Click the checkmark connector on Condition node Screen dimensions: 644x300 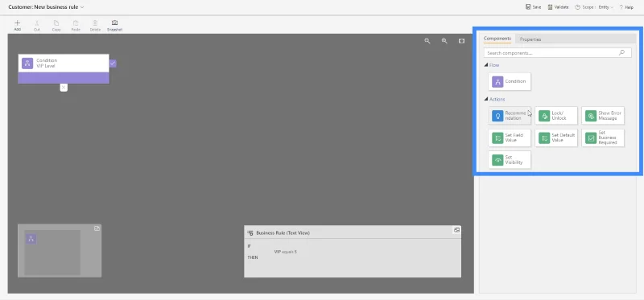click(x=113, y=64)
